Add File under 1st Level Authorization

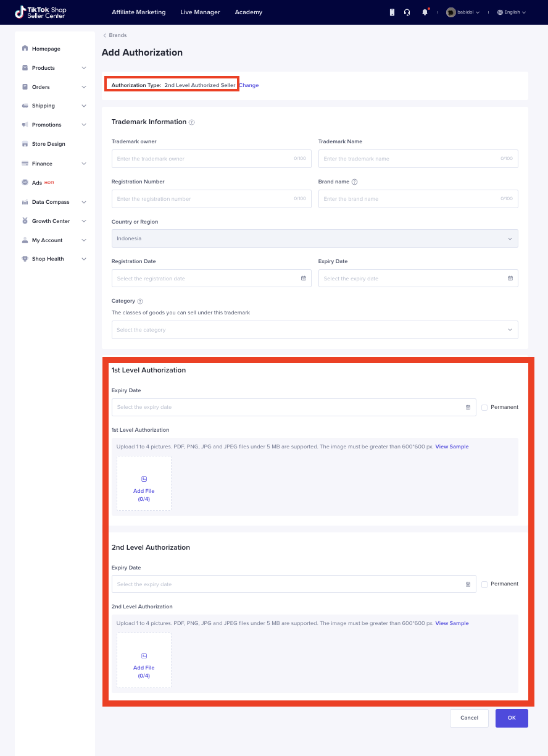pyautogui.click(x=144, y=484)
